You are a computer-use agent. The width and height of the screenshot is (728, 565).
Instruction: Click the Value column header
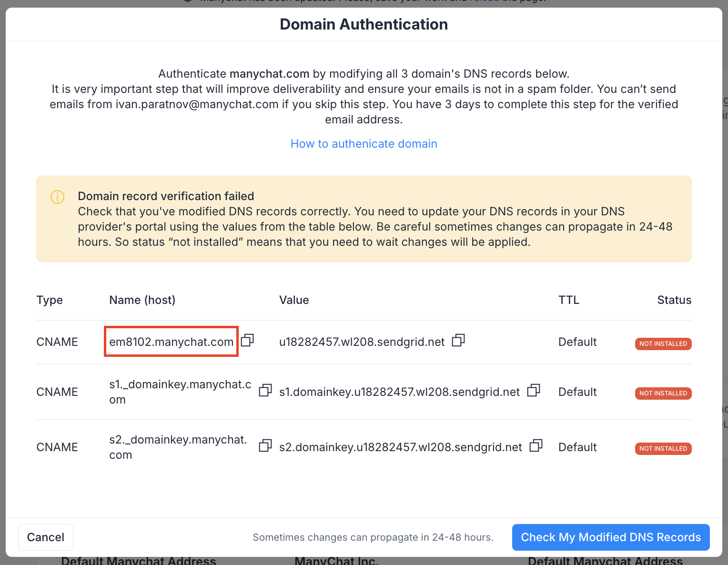pos(294,300)
